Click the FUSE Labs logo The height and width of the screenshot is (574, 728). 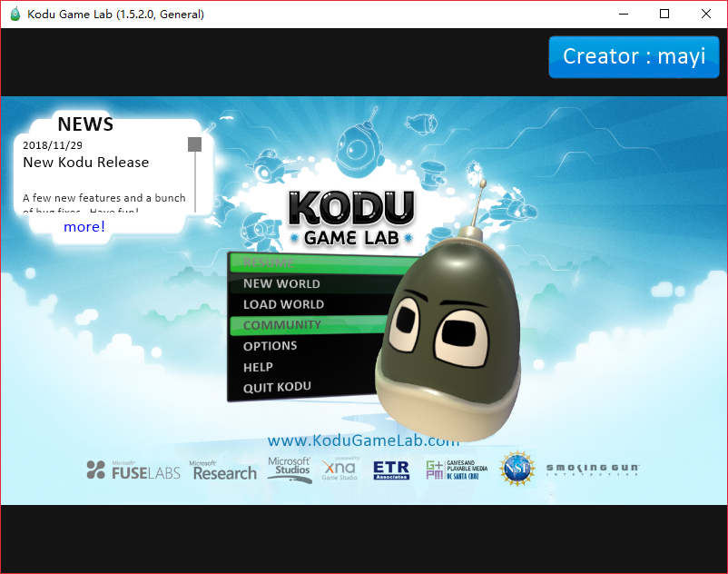tap(133, 470)
